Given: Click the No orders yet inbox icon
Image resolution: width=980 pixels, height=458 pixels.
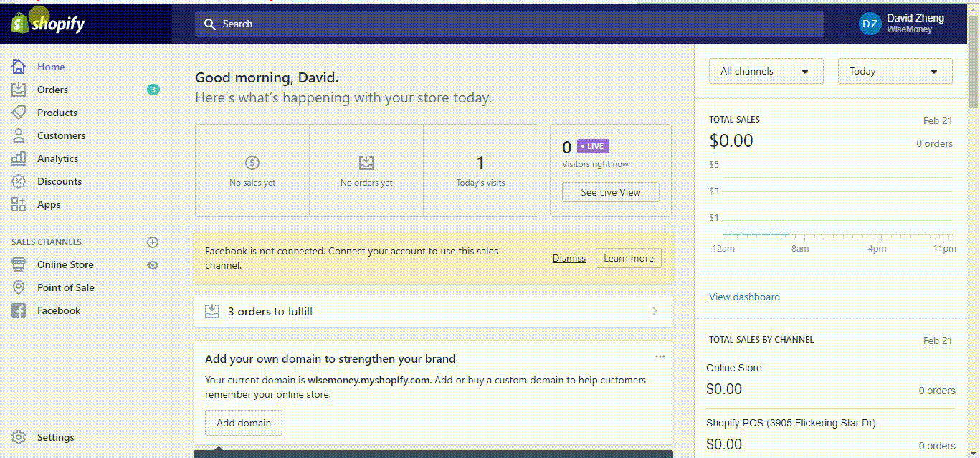Looking at the screenshot, I should (x=366, y=163).
